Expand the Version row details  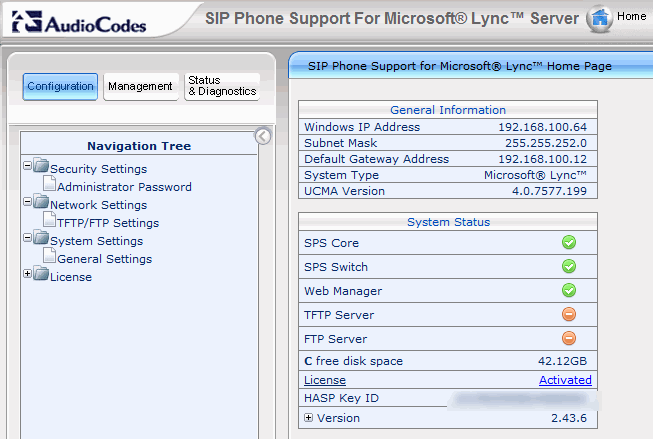click(x=308, y=417)
